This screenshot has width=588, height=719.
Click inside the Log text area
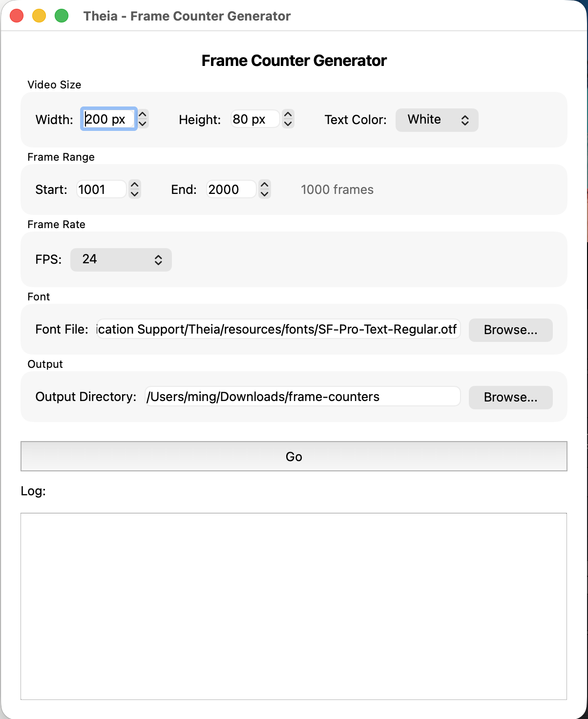(x=294, y=606)
